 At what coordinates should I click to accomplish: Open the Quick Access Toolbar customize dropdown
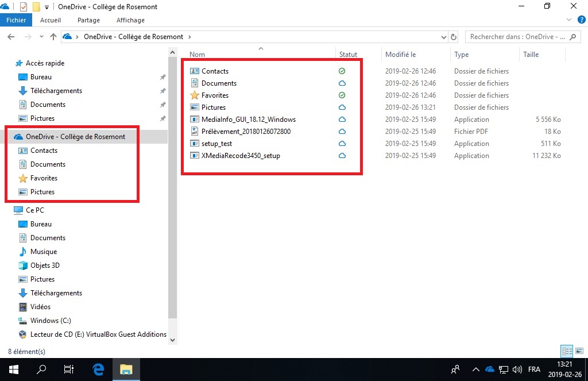[x=47, y=7]
